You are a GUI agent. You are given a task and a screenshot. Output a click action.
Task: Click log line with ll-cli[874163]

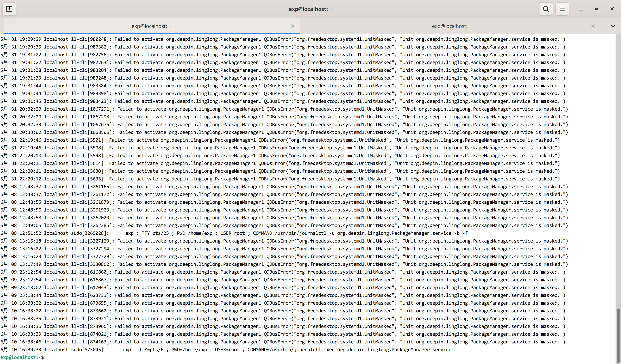(283, 342)
